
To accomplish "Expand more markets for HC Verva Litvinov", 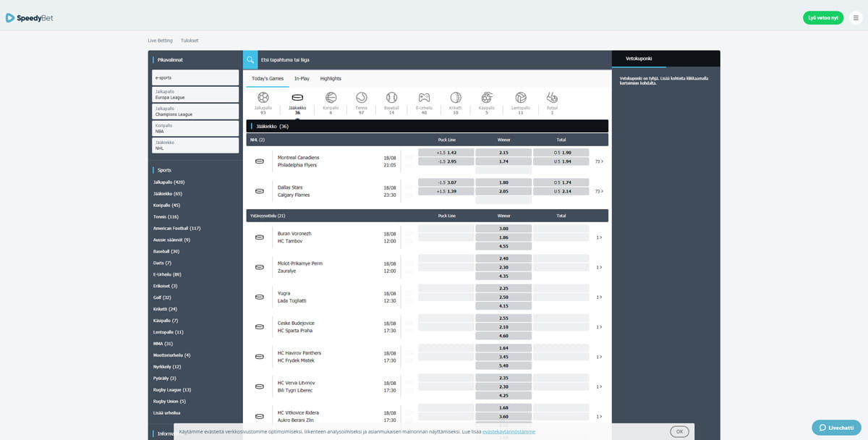I will click(x=599, y=386).
